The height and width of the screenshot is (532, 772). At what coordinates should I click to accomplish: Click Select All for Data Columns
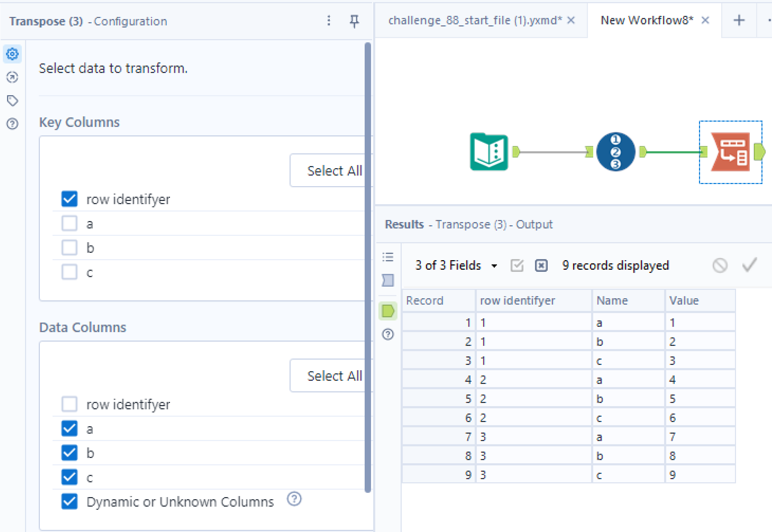pyautogui.click(x=334, y=376)
